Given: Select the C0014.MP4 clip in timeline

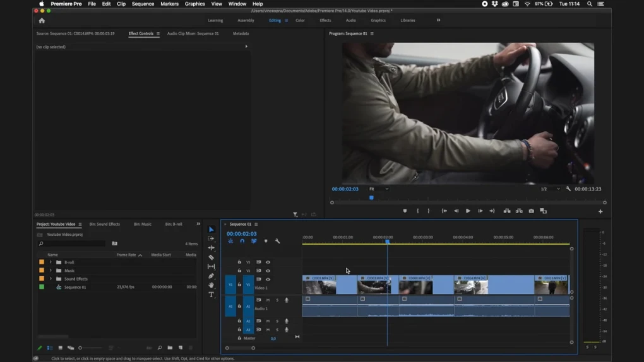Looking at the screenshot, I should 494,284.
